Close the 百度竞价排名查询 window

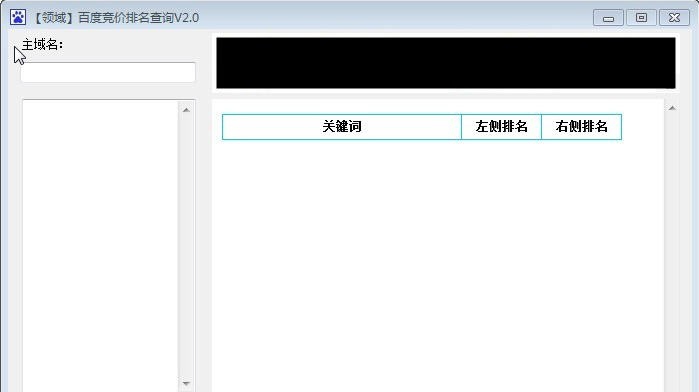click(x=674, y=17)
